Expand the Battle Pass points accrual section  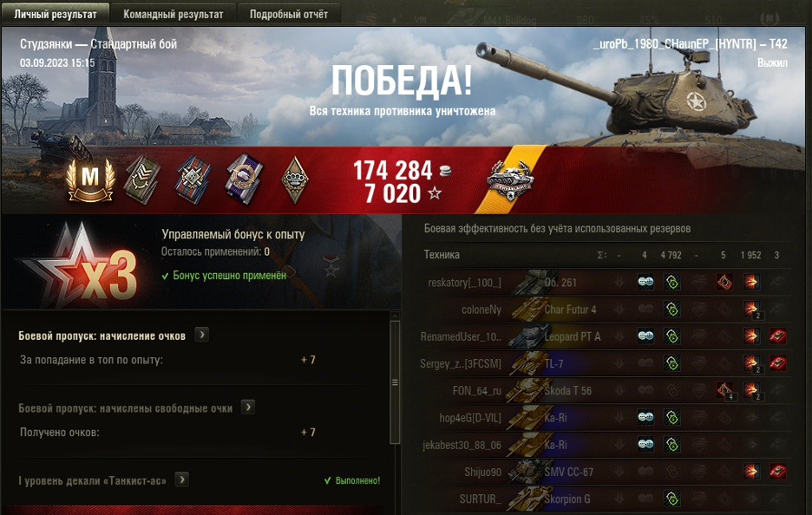[202, 335]
